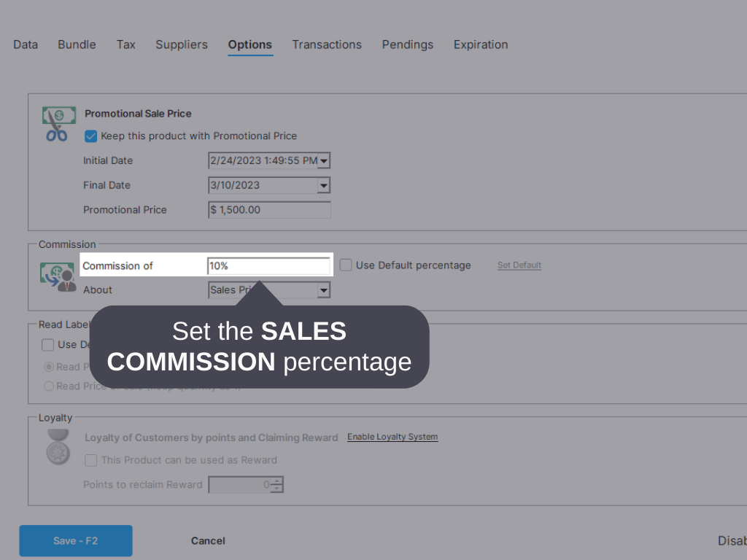Open the Tax tab

coord(125,44)
